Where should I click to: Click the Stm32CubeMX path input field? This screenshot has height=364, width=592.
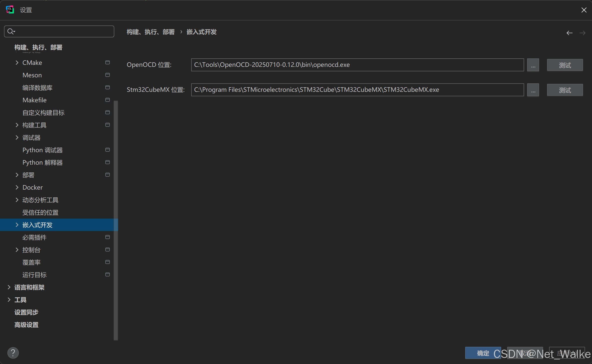(x=357, y=90)
